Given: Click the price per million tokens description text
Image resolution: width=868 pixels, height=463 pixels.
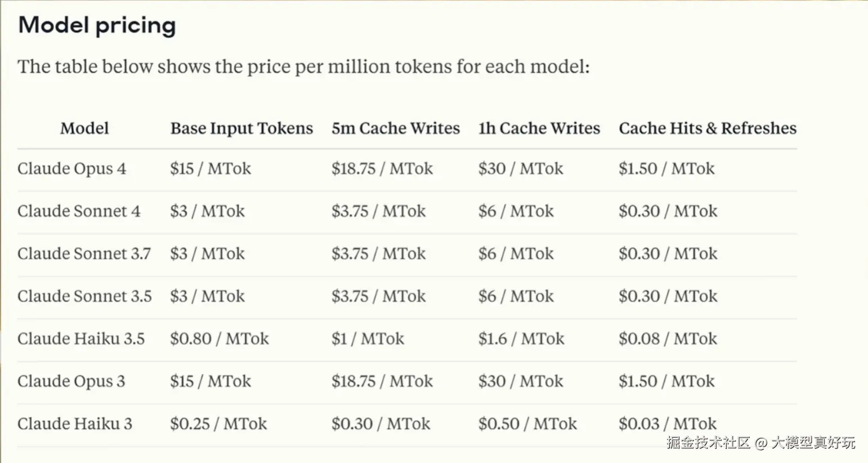Looking at the screenshot, I should pyautogui.click(x=303, y=67).
